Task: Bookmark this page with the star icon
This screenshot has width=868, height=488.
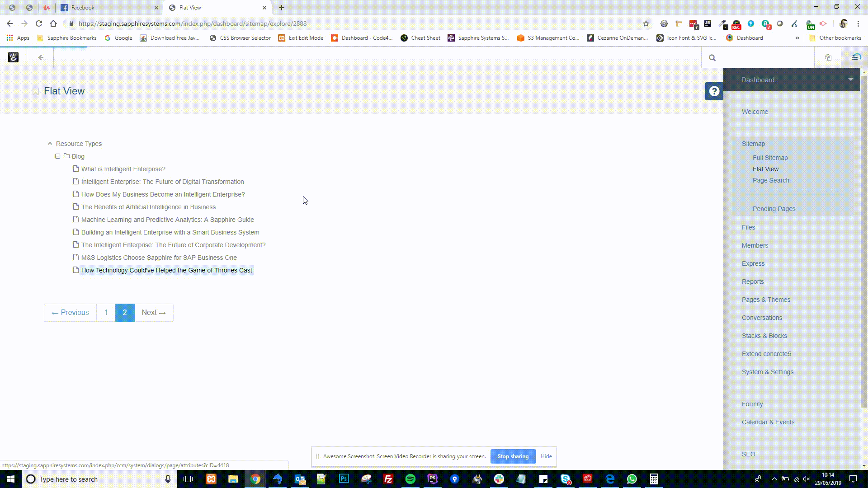Action: coord(646,23)
